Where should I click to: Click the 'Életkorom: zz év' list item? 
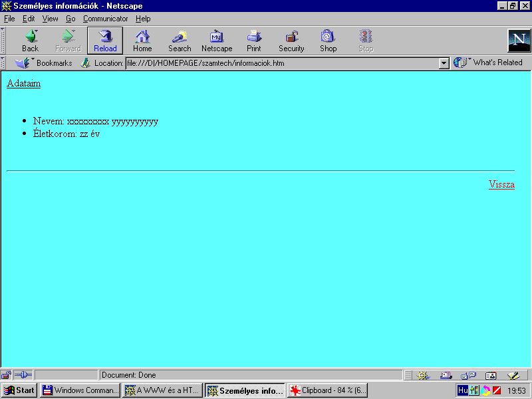tap(66, 134)
